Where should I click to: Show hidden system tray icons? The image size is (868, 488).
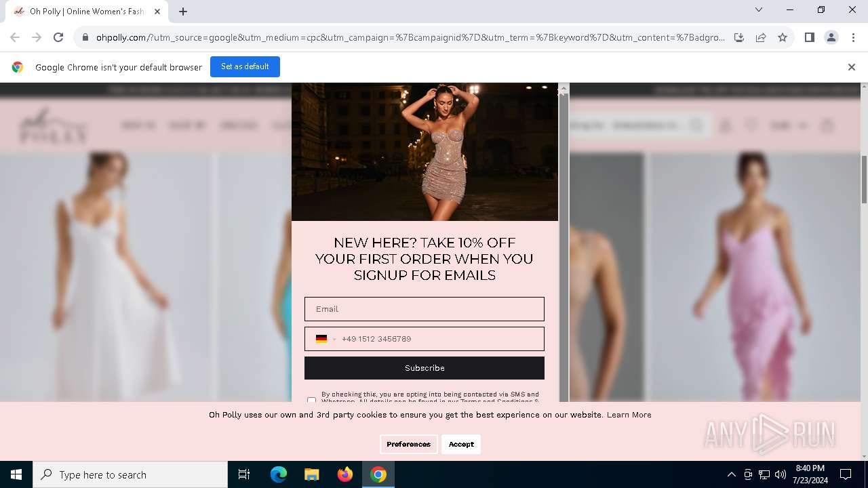pos(731,474)
